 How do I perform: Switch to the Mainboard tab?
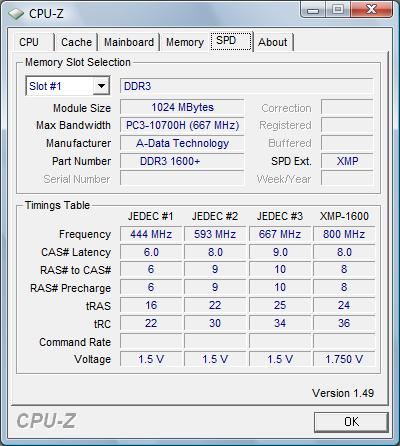tap(129, 42)
